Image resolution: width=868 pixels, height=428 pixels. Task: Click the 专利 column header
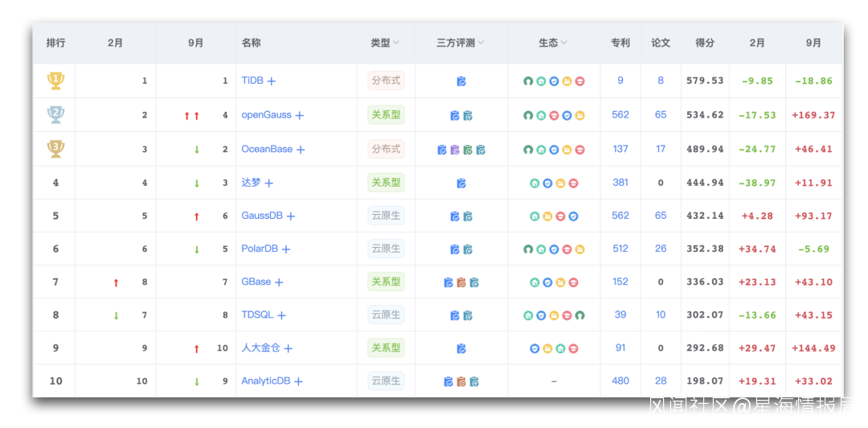pos(620,43)
